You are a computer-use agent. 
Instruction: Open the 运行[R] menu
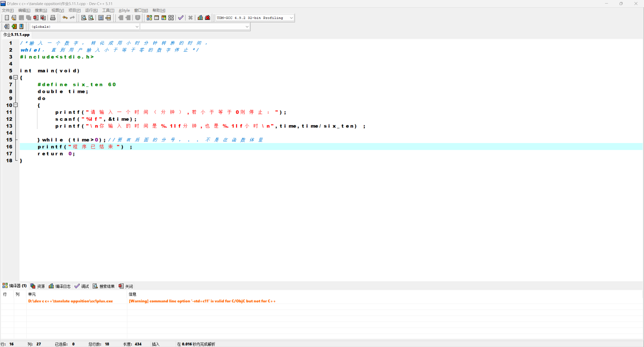(91, 10)
